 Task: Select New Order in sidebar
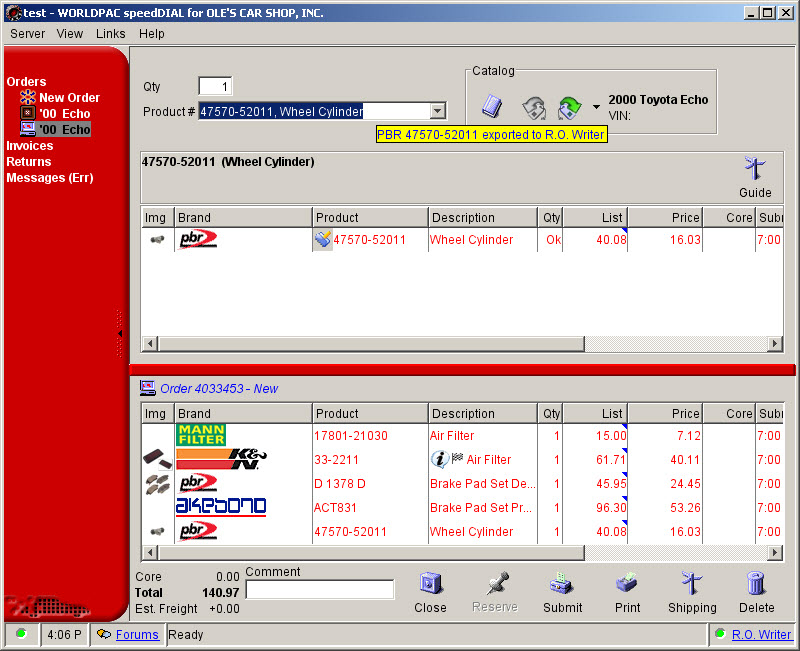pyautogui.click(x=69, y=97)
